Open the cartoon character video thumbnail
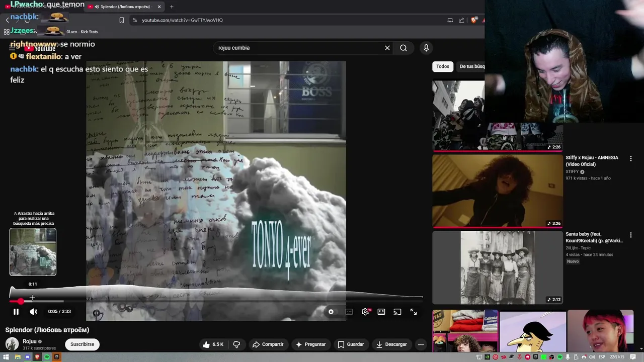The height and width of the screenshot is (362, 644). tap(533, 331)
